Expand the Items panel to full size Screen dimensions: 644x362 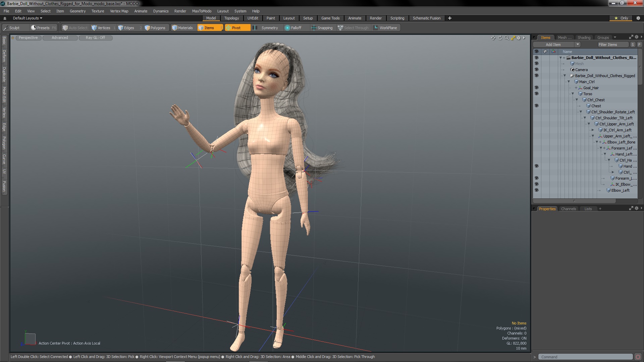631,37
